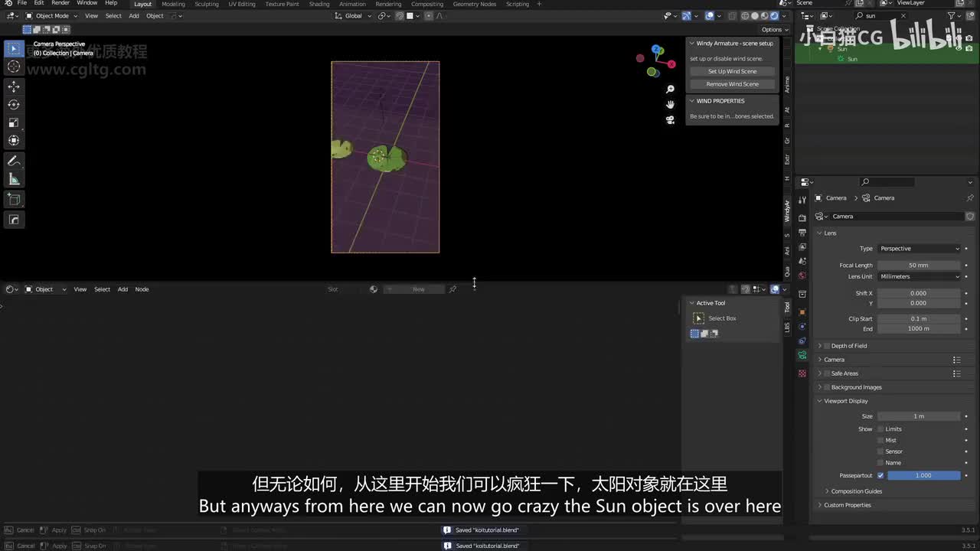The image size is (980, 551).
Task: Select the Add Cube tool
Action: 14,199
